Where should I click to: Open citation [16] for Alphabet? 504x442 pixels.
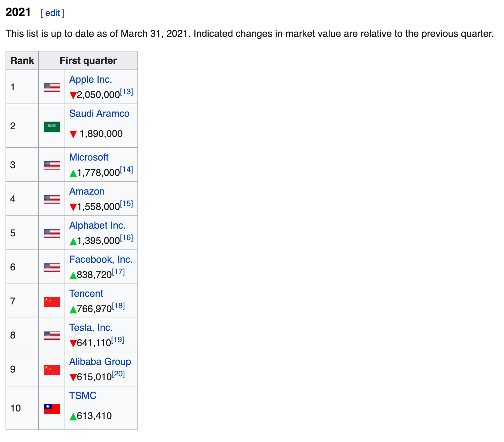(126, 238)
